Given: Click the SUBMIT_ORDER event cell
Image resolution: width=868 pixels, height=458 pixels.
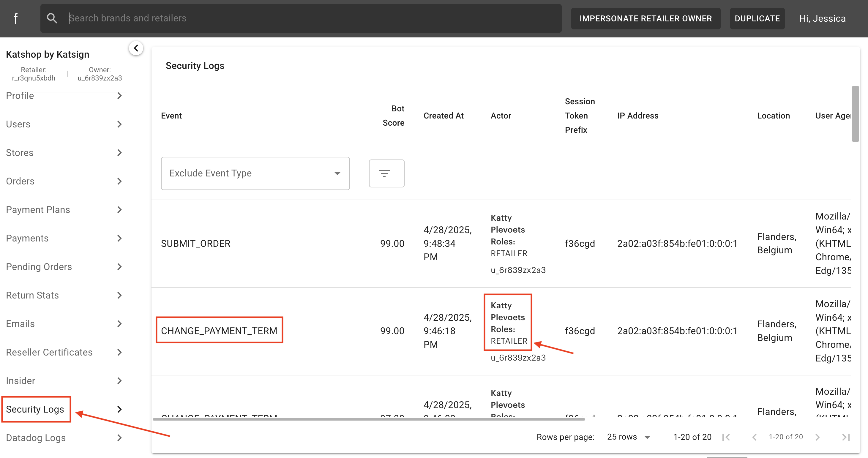Looking at the screenshot, I should click(x=195, y=243).
